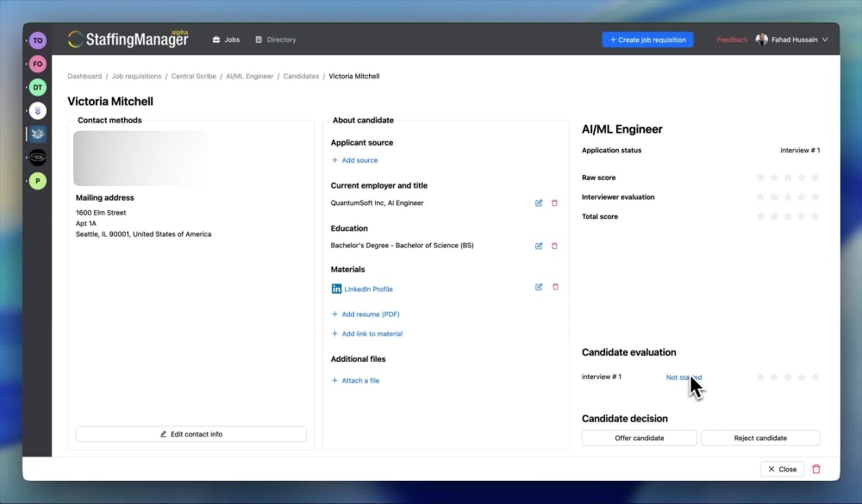862x504 pixels.
Task: Click the contact photo placeholder
Action: 141,159
